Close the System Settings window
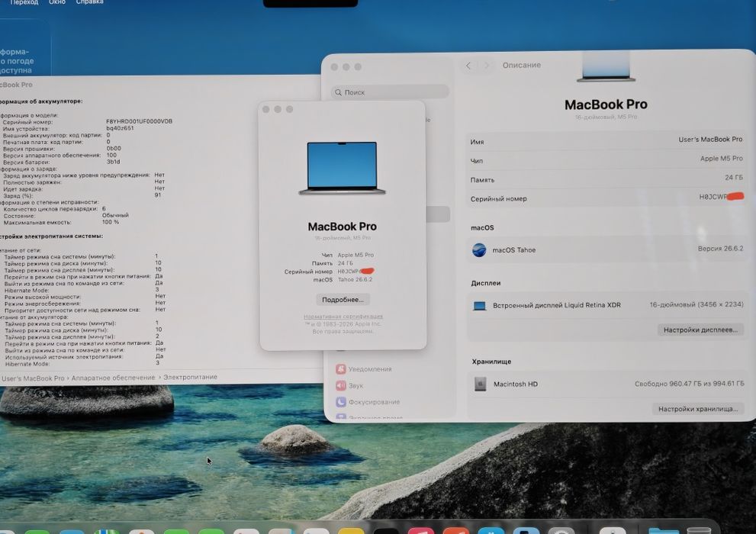Screen dimensions: 756x534 pos(334,67)
